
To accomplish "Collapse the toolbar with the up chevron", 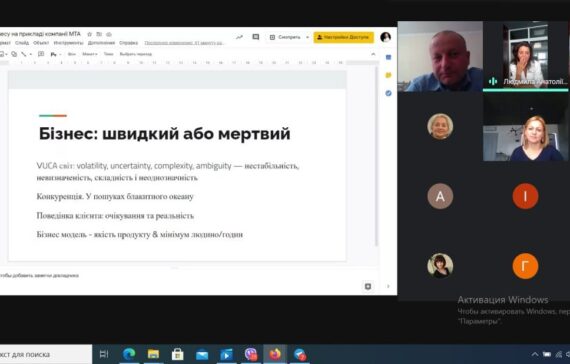I will coord(373,54).
